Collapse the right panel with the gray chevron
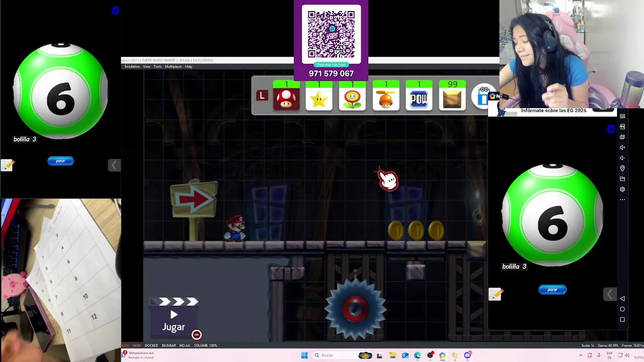 609,294
